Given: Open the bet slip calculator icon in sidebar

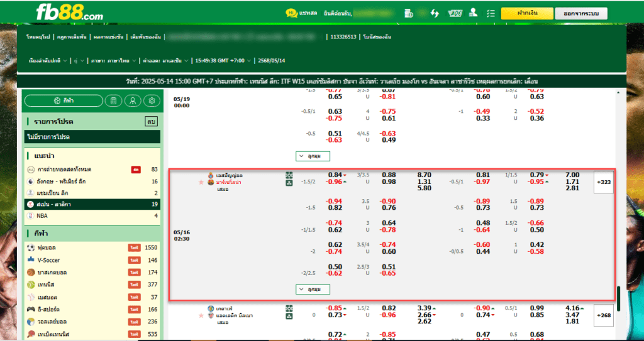Looking at the screenshot, I should click(x=113, y=100).
